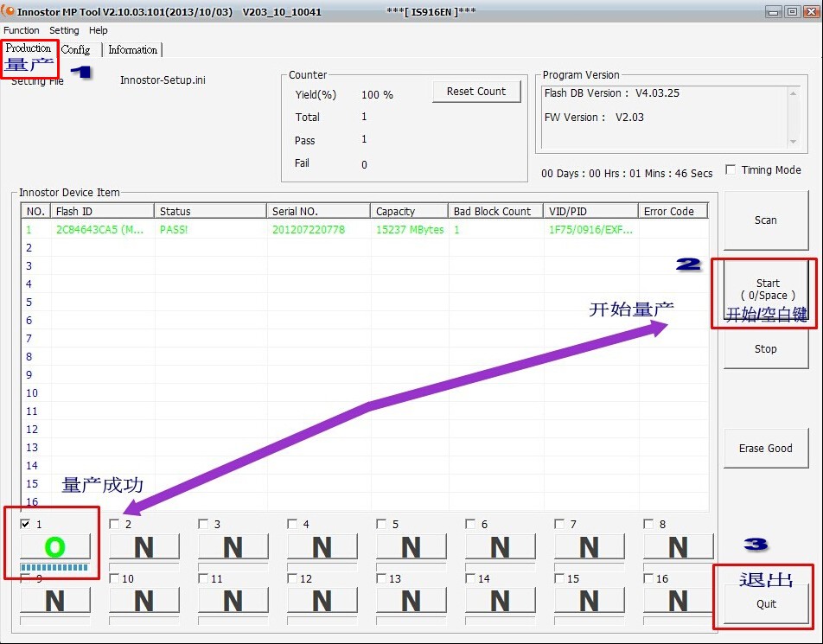The height and width of the screenshot is (644, 823).
Task: Tick the port 11 checkbox
Action: [203, 578]
